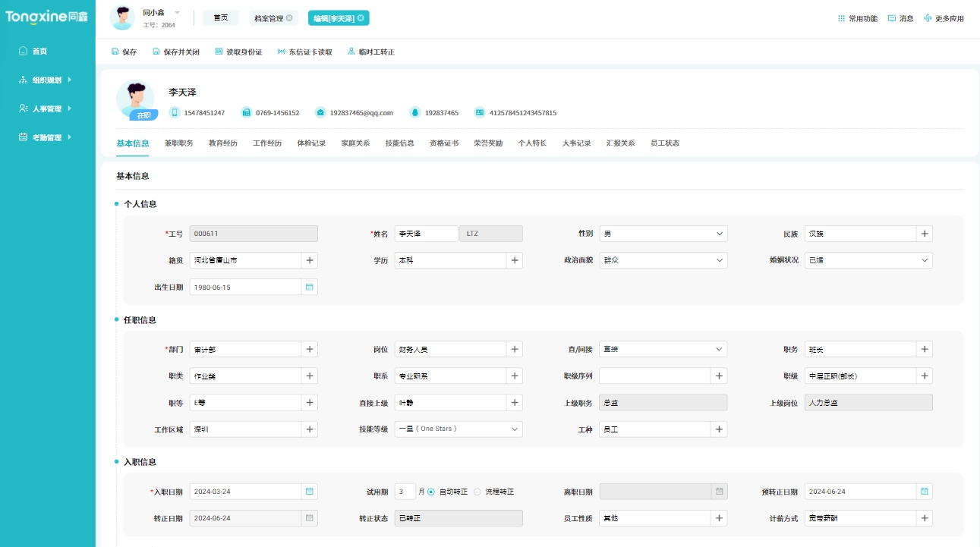Open the calendar icon for 预转正日期

coord(925,492)
